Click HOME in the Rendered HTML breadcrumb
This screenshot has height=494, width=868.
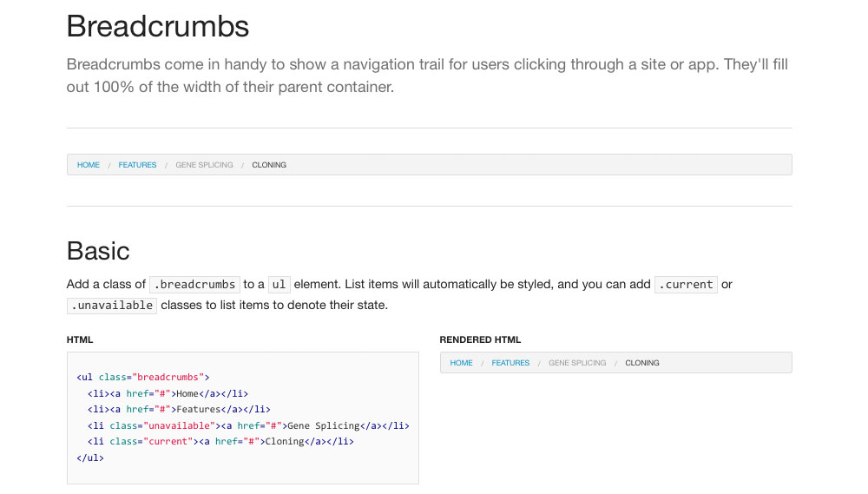click(462, 363)
